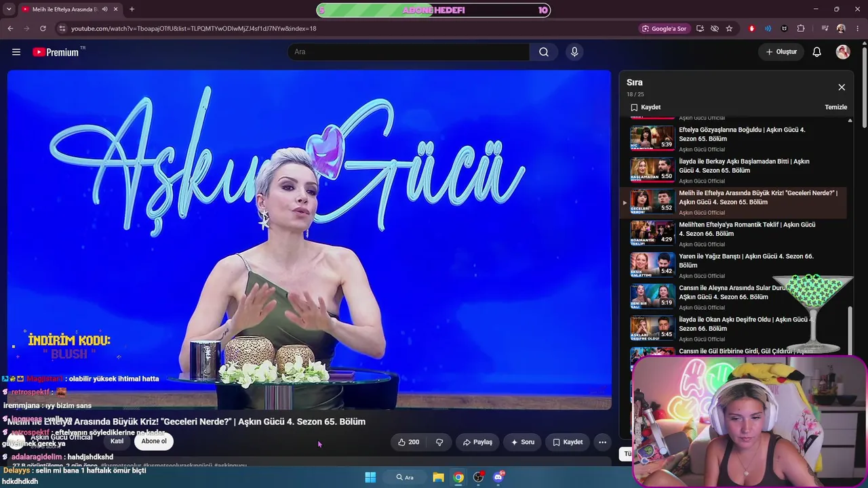Open the Chrome extensions puzzle menu
868x488 pixels.
(801, 28)
